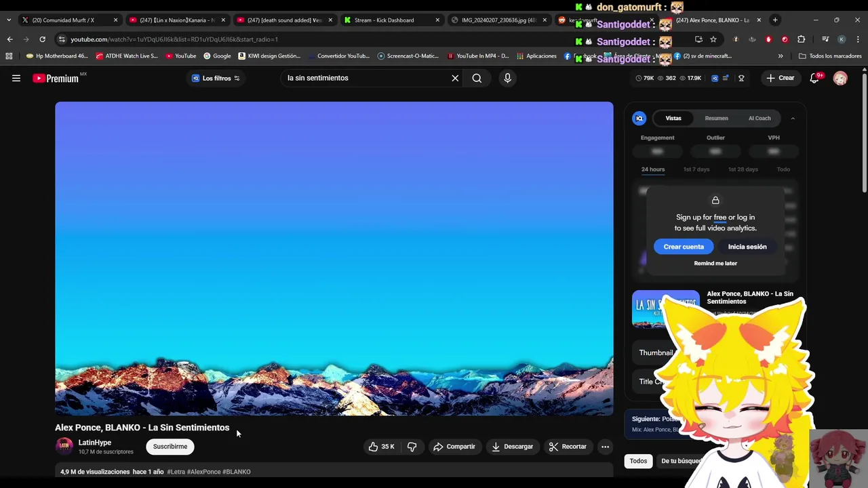Screen dimensions: 868x488
Task: Switch to Resumen tab
Action: tap(716, 118)
